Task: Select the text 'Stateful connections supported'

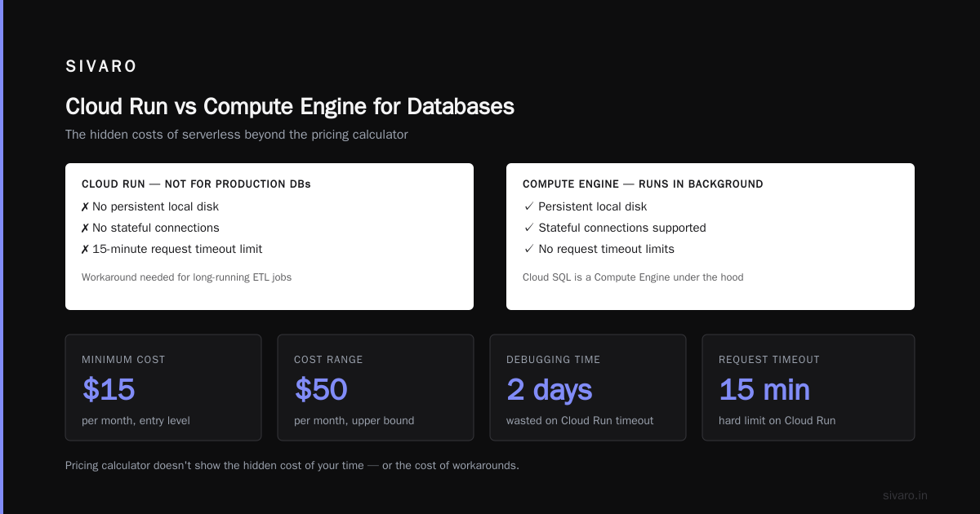Action: point(622,228)
